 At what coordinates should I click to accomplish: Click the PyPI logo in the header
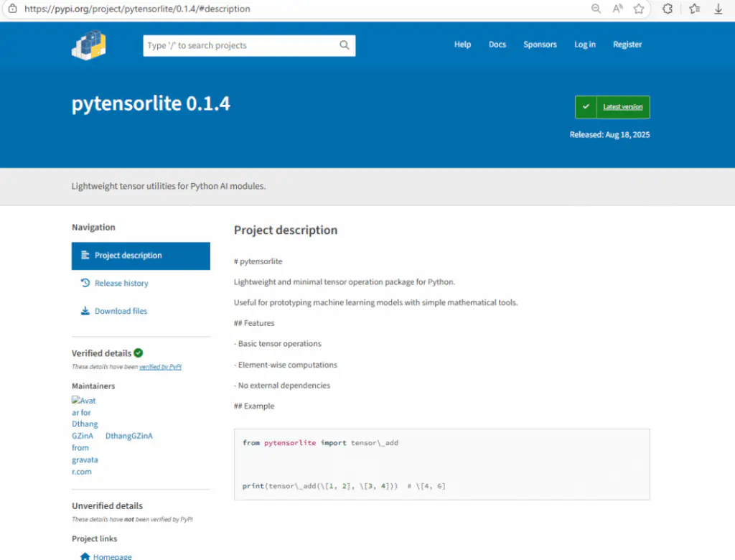click(88, 45)
